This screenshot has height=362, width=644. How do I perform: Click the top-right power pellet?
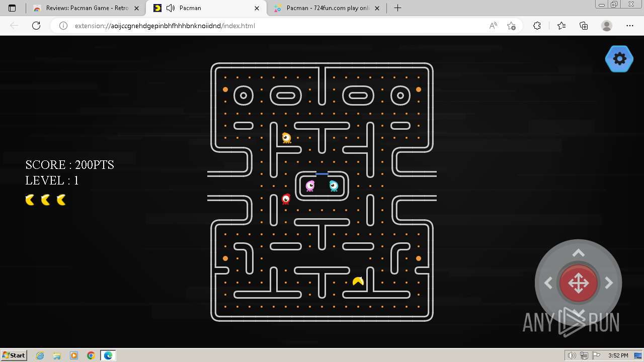419,89
